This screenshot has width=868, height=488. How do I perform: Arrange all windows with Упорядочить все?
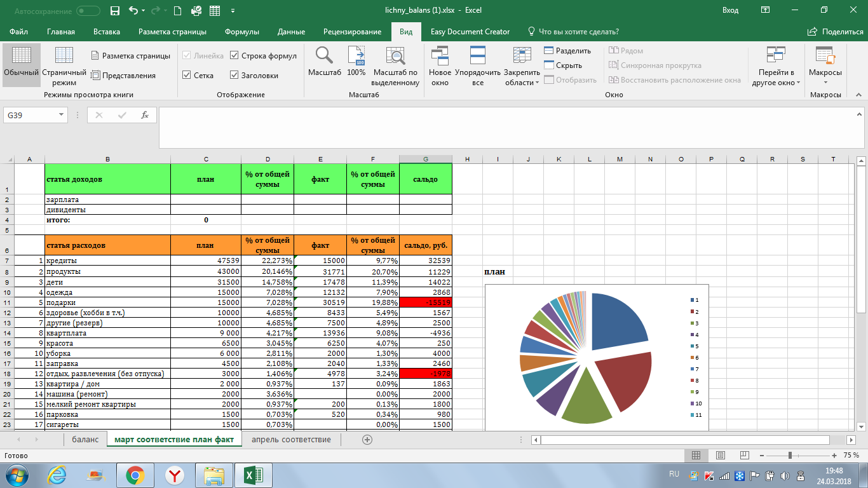pos(478,67)
